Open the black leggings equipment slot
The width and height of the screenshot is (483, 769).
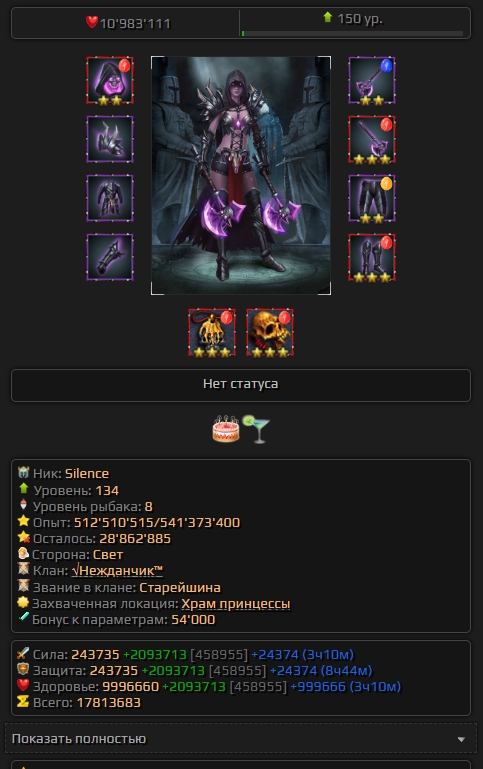[372, 198]
